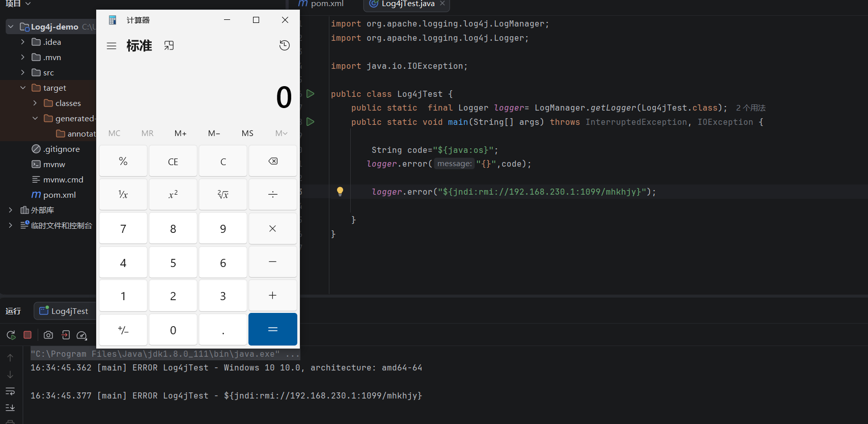This screenshot has height=424, width=868.
Task: Toggle soft-wrap in console
Action: click(10, 391)
